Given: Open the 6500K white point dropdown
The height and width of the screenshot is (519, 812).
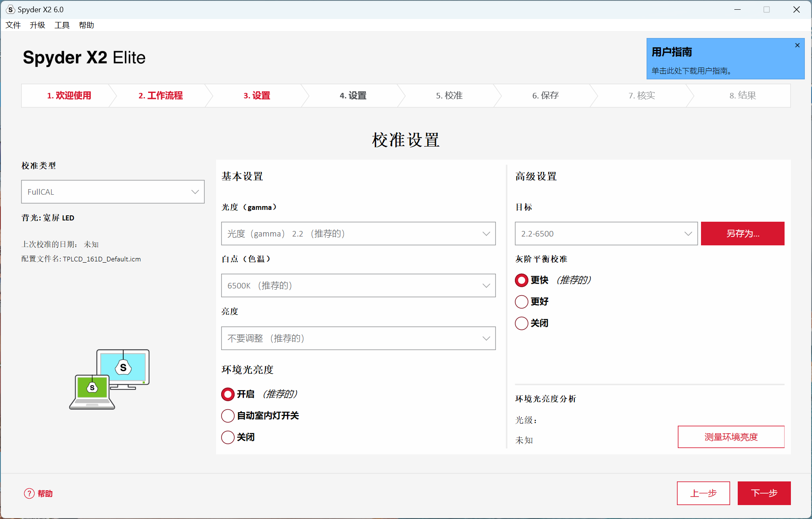Looking at the screenshot, I should 358,285.
